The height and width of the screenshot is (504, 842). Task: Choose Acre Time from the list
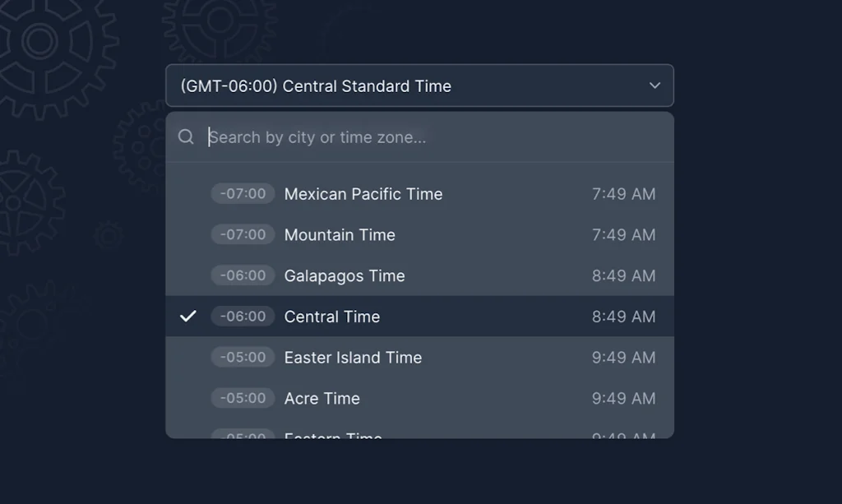(x=322, y=399)
